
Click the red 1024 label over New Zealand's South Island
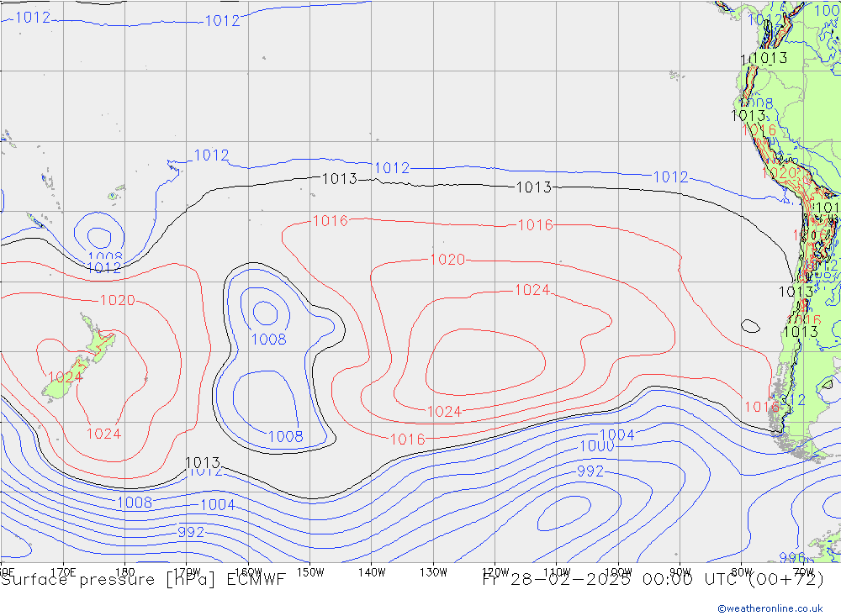65,376
